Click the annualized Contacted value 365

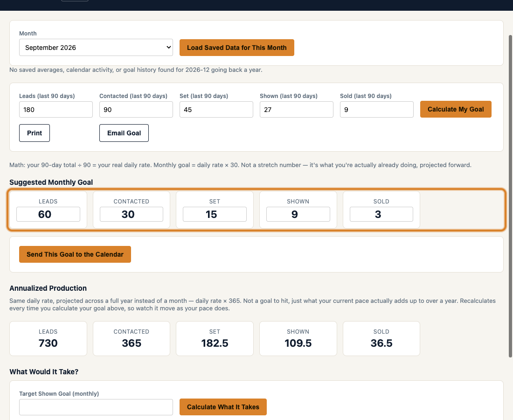pyautogui.click(x=132, y=343)
